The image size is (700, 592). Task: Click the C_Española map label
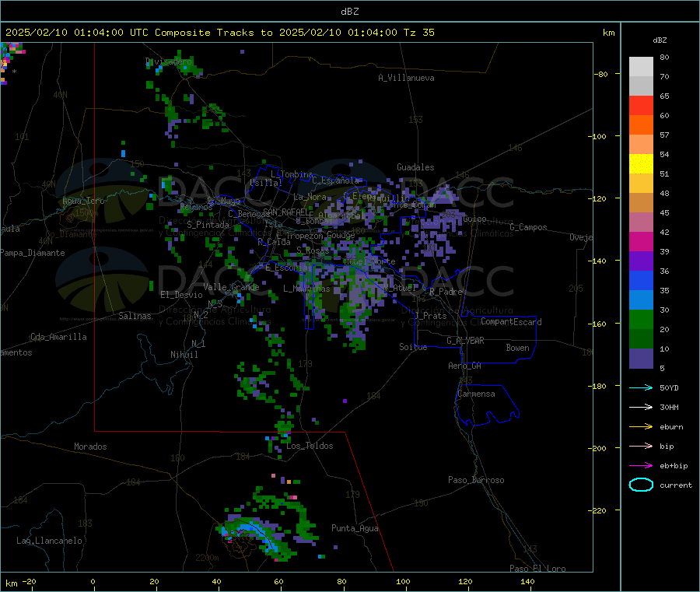click(336, 180)
